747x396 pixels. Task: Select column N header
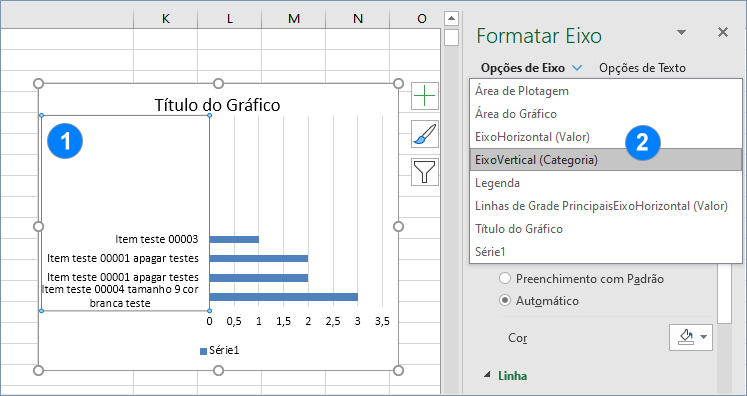pos(358,19)
